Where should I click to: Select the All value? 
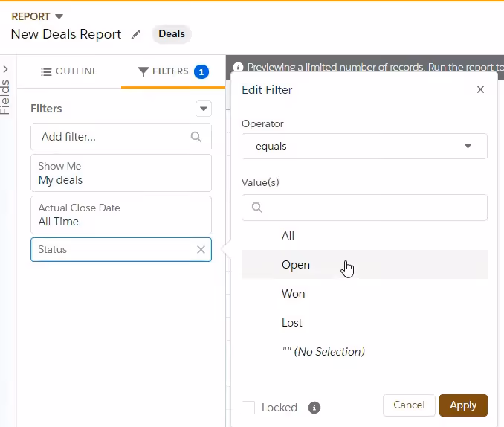(364, 236)
